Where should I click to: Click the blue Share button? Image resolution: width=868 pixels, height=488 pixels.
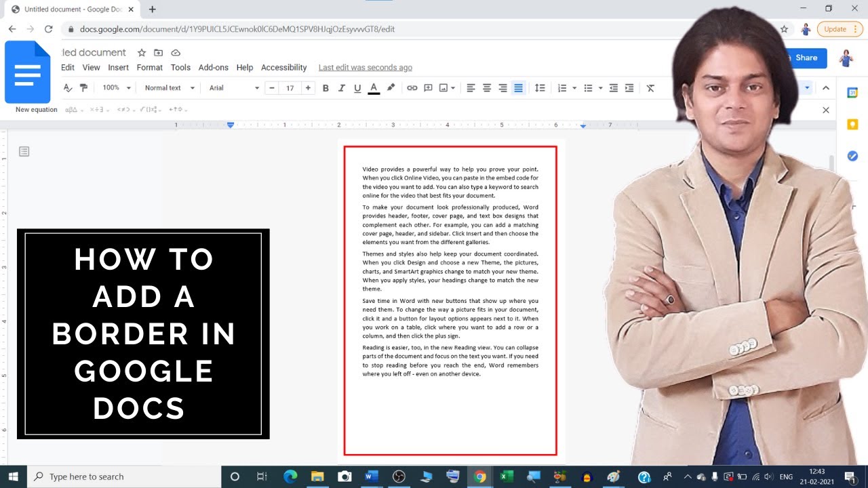805,58
